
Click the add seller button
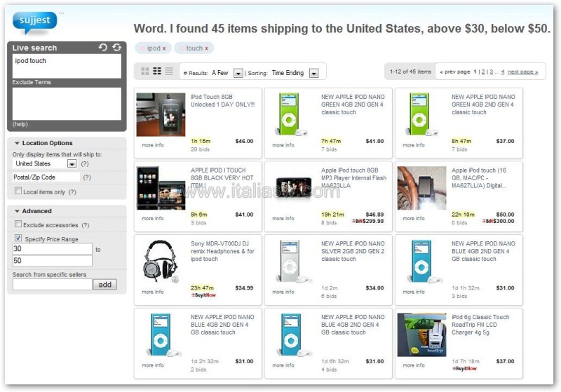coord(104,284)
